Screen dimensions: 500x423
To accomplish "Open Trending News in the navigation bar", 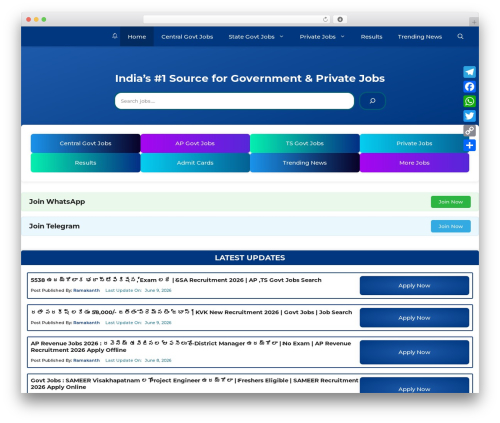I will (420, 37).
